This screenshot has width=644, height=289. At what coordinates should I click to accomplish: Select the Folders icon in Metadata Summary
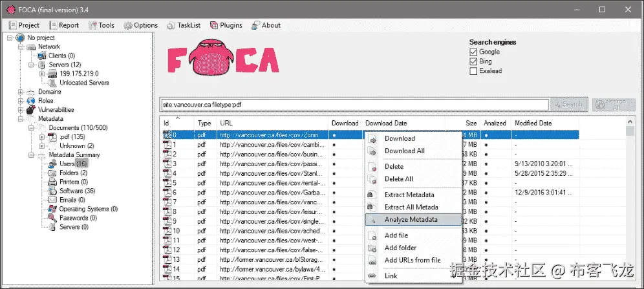point(52,173)
